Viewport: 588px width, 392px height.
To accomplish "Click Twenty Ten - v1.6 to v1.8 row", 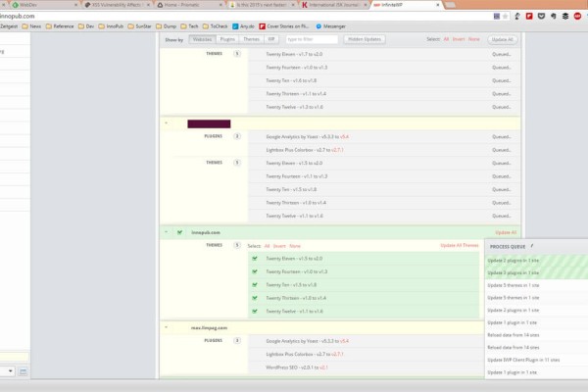I will coord(384,80).
